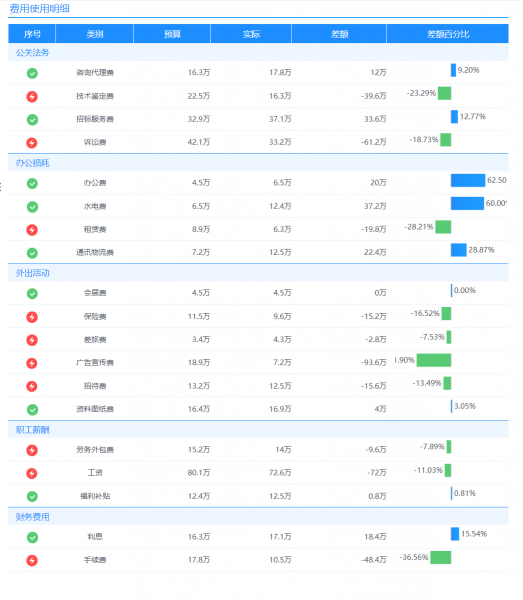This screenshot has width=523, height=600.
Task: Click budget value 42.1万 for 诉讼费
Action: click(x=199, y=142)
